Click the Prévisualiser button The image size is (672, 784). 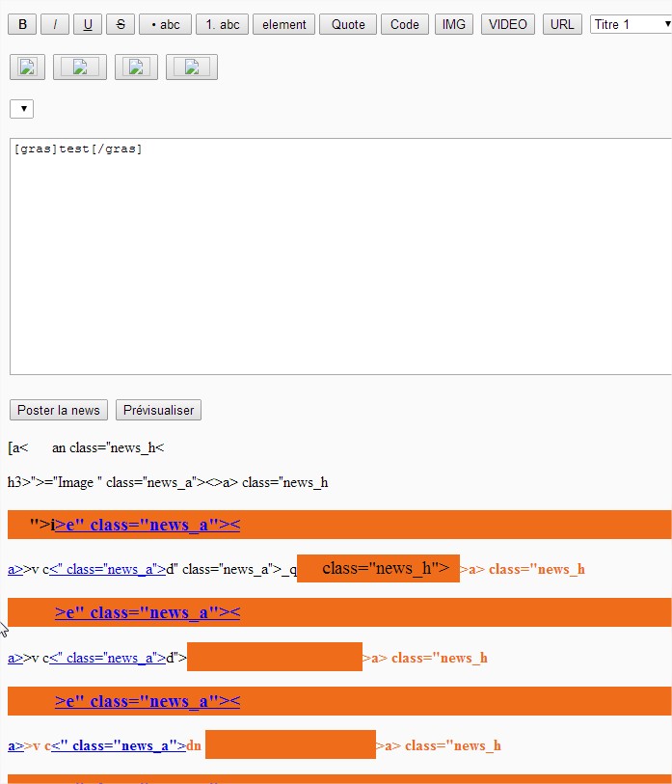pos(158,410)
